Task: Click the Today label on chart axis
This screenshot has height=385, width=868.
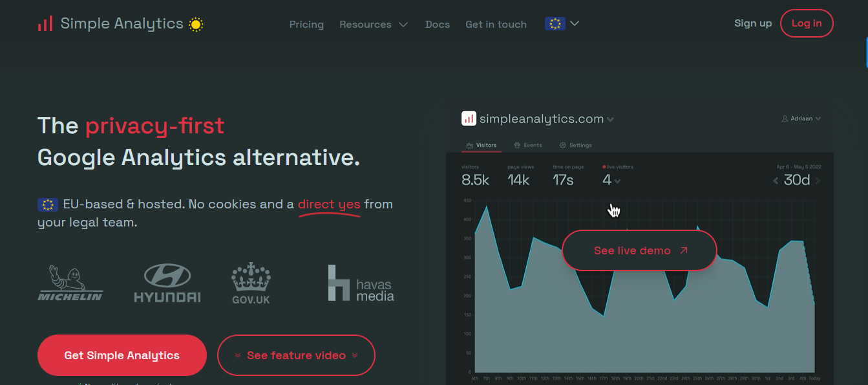Action: 814,379
